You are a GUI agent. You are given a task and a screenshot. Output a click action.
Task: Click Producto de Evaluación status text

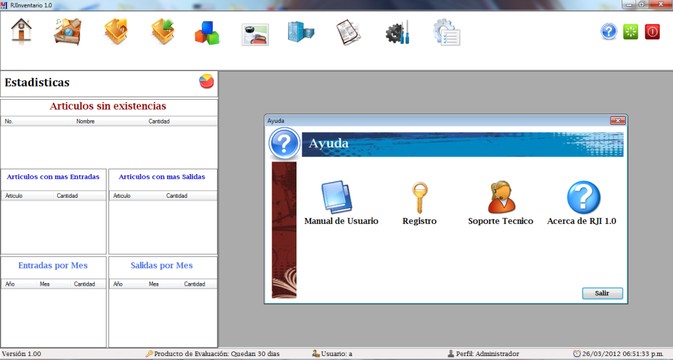point(217,354)
